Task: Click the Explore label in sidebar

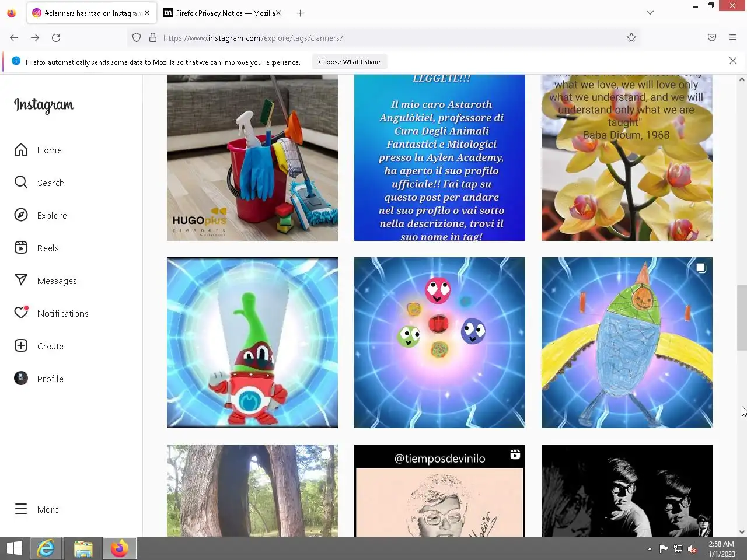Action: [x=52, y=216]
